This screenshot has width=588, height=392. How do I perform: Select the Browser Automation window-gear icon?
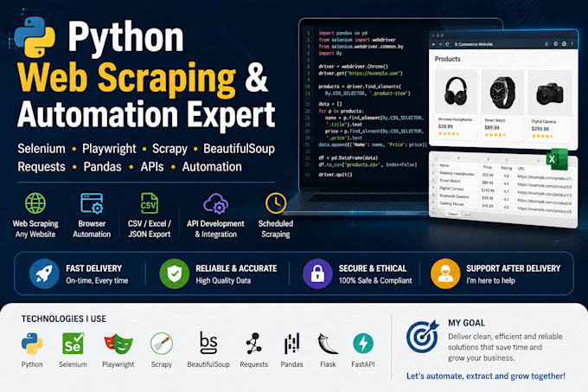(x=92, y=203)
